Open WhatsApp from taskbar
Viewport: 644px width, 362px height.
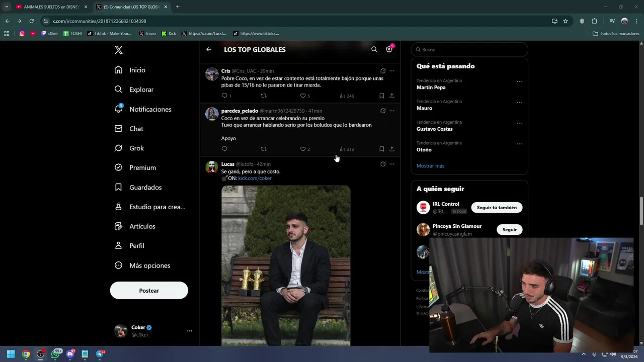(55, 354)
